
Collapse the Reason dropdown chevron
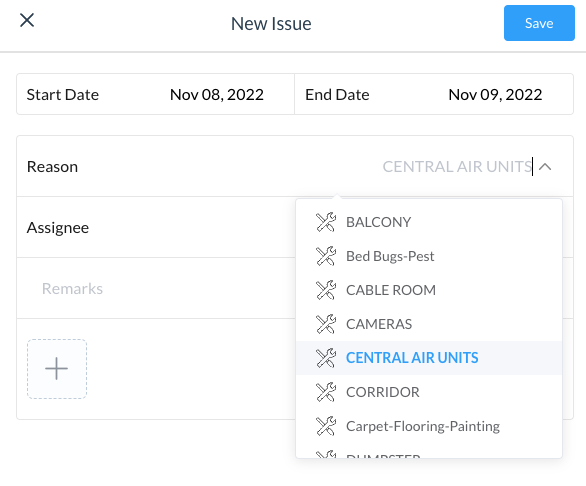click(x=545, y=167)
